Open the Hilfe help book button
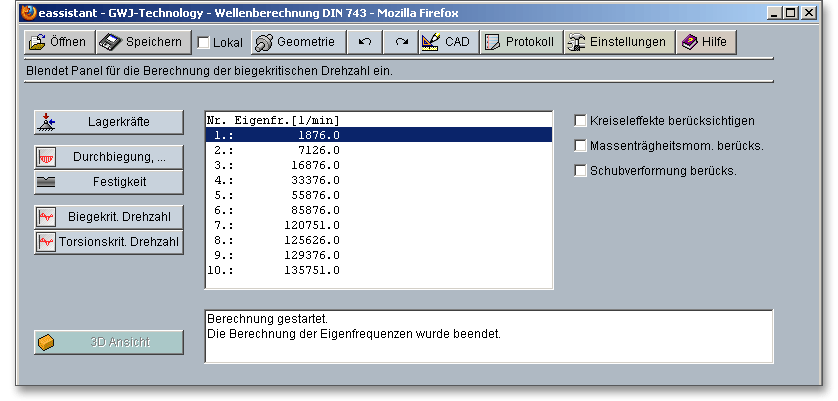 coord(707,43)
